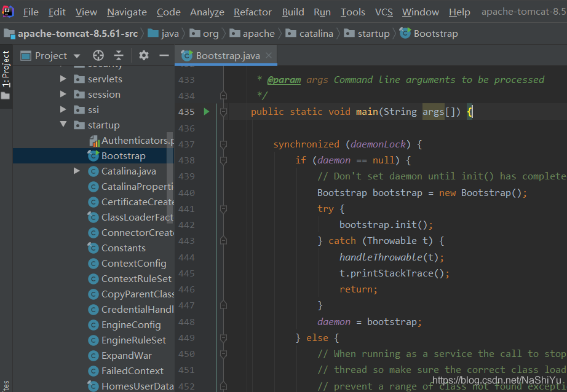Click the catalina breadcrumb folder

point(309,34)
